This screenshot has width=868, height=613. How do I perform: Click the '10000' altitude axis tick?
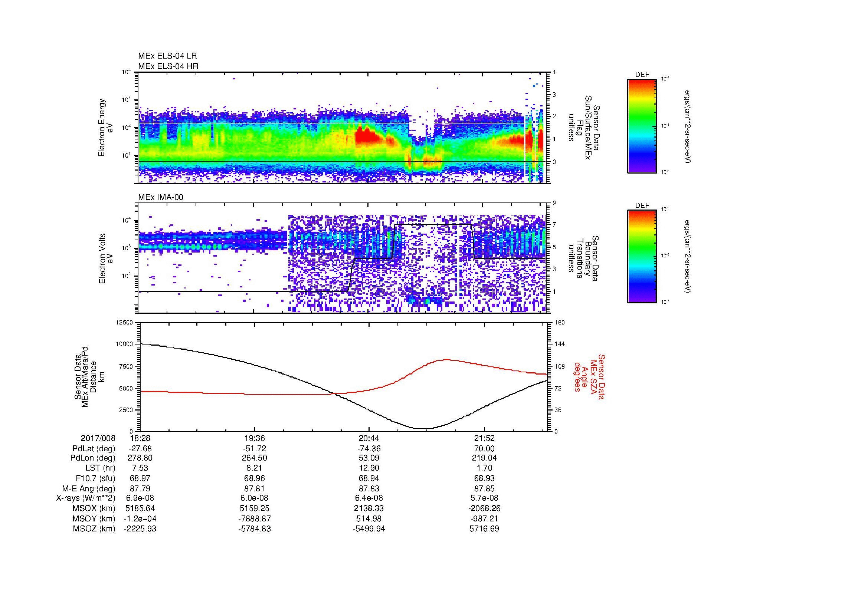124,344
